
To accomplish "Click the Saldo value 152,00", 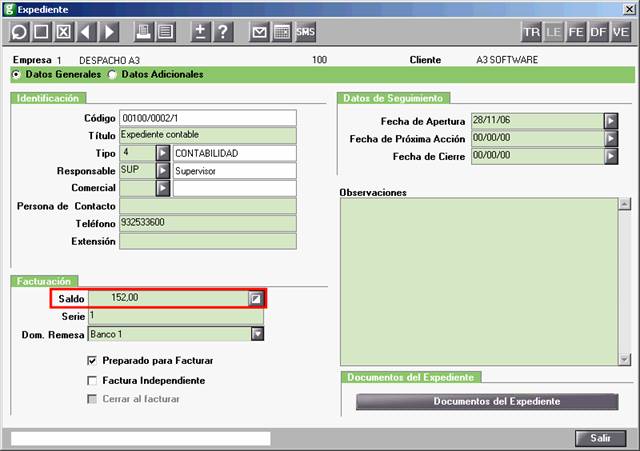I will 125,298.
